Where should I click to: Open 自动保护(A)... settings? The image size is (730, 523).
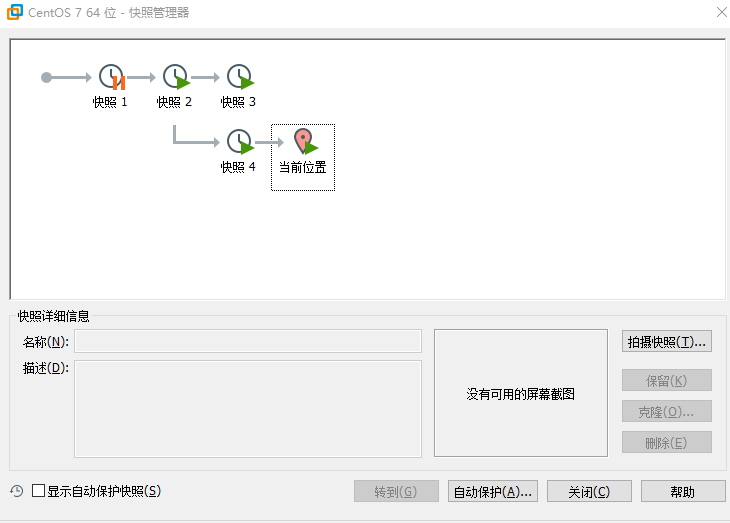click(493, 491)
